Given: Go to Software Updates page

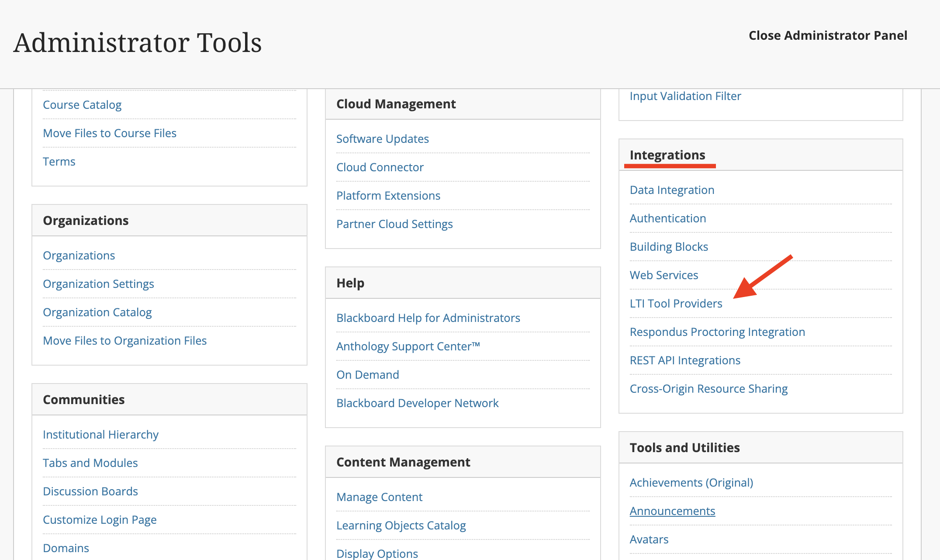Looking at the screenshot, I should point(382,139).
